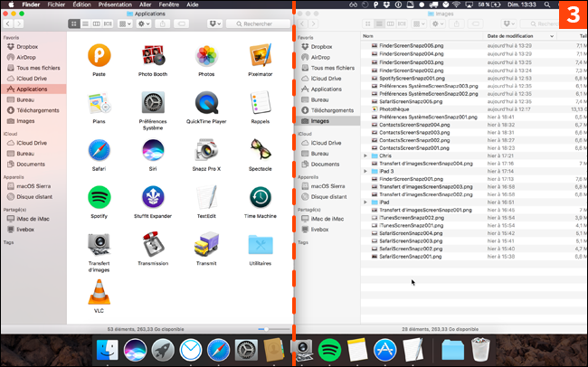Click Share button in Applications toolbar

162,24
